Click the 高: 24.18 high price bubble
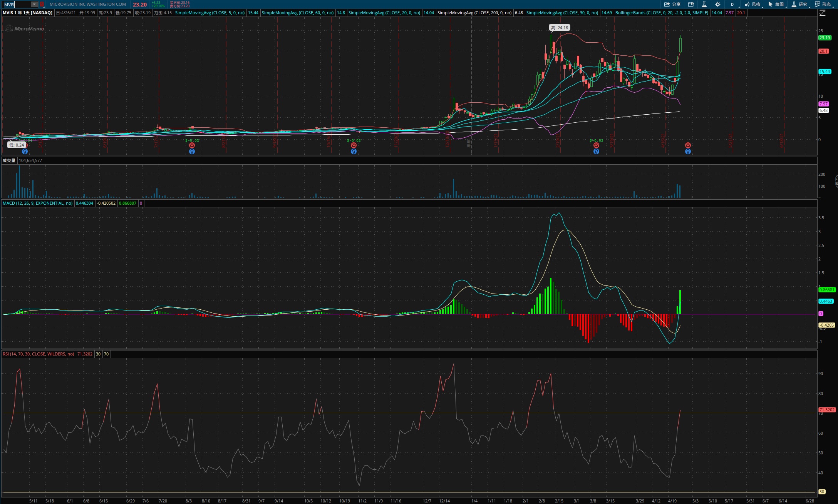 [560, 28]
